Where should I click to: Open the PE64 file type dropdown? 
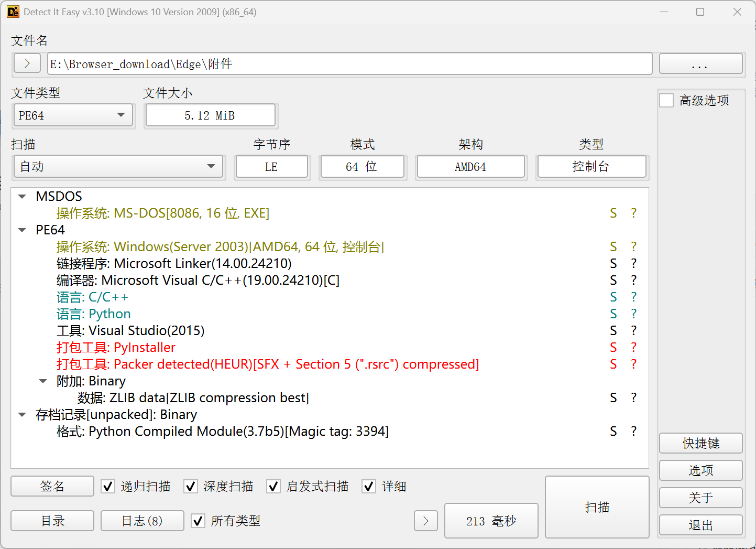(73, 115)
